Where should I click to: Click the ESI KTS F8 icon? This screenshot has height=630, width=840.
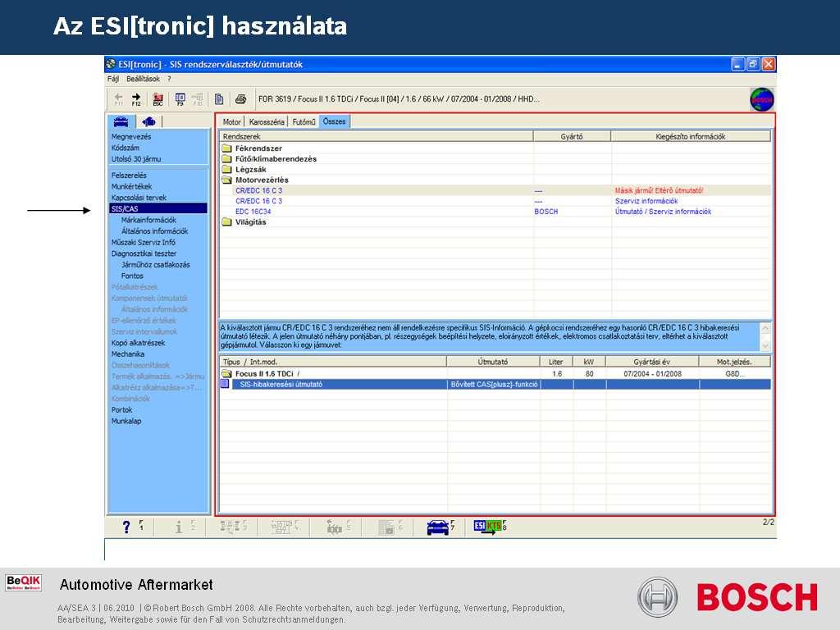pyautogui.click(x=487, y=526)
